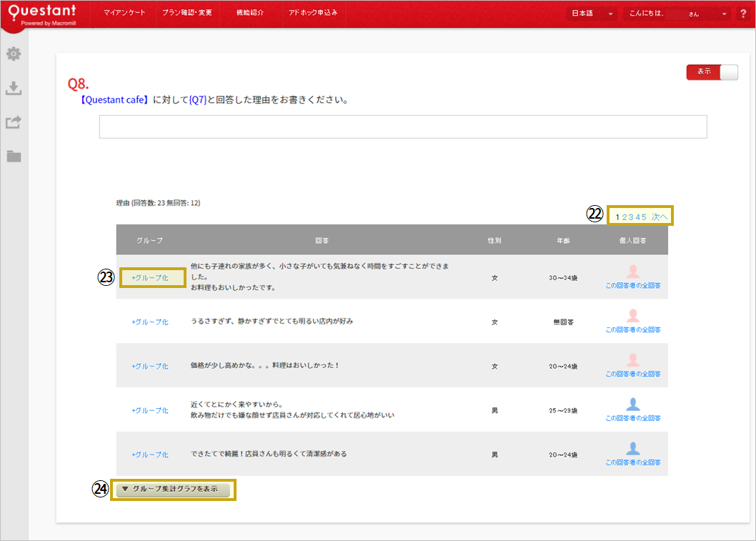The width and height of the screenshot is (756, 541).
Task: Click +グループ化 on the first answer row
Action: [151, 278]
